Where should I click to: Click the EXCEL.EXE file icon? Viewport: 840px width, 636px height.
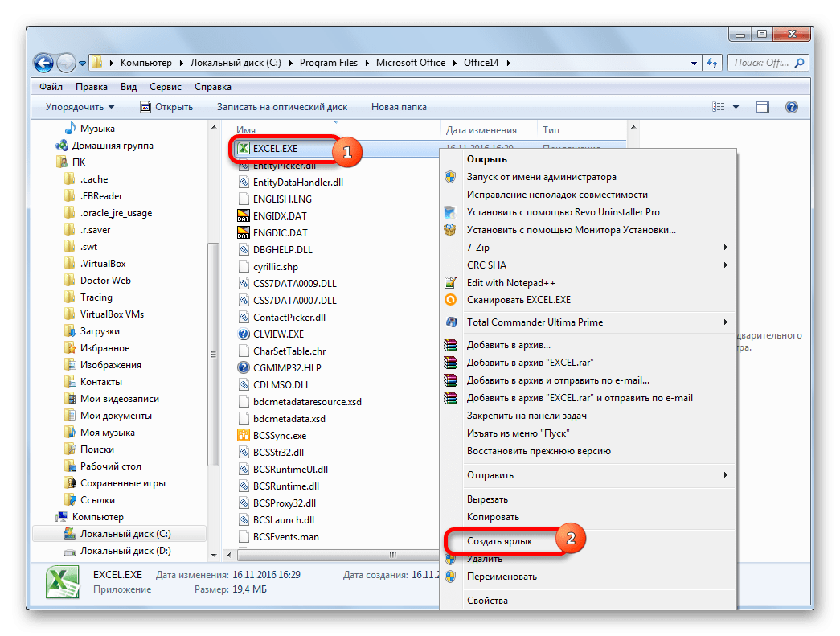click(x=244, y=149)
